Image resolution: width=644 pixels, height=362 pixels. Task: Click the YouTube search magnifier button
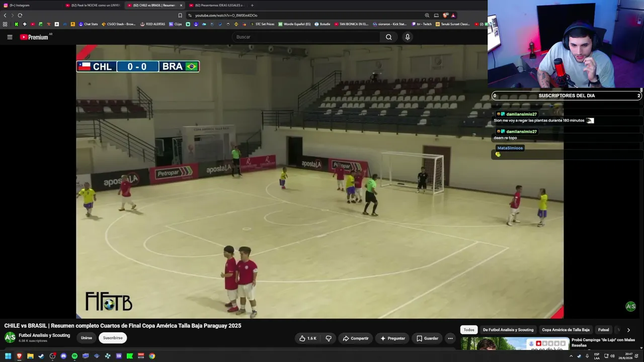coord(388,37)
